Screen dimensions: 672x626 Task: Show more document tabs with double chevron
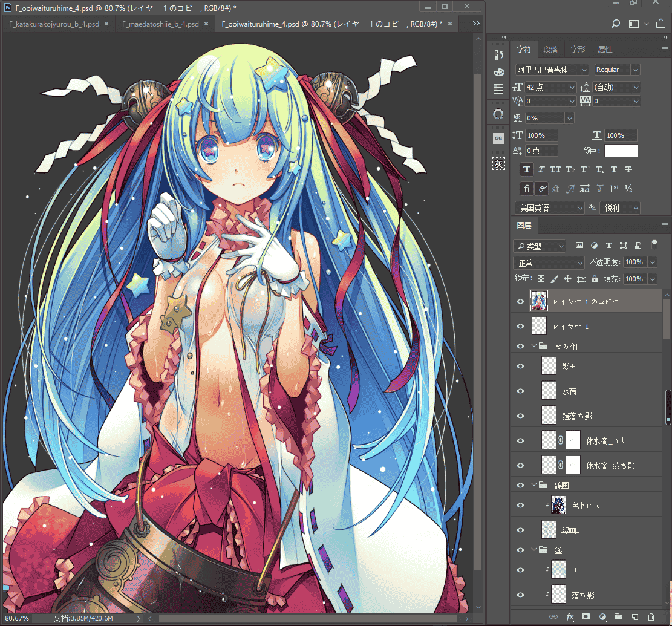pos(475,24)
